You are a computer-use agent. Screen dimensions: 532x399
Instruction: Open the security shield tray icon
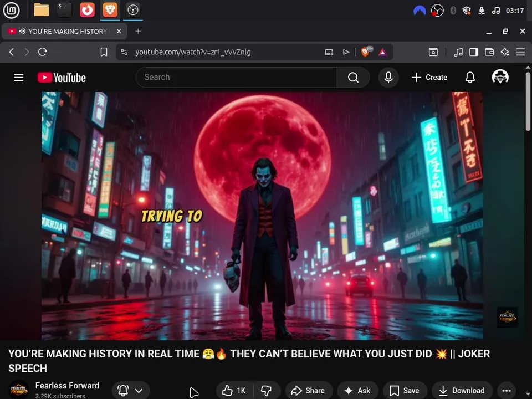(467, 11)
